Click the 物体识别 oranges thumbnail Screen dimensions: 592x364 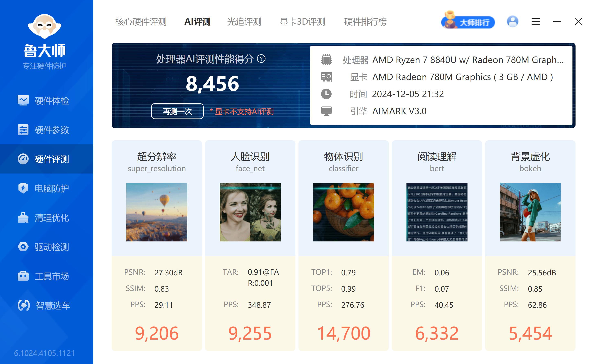point(343,212)
